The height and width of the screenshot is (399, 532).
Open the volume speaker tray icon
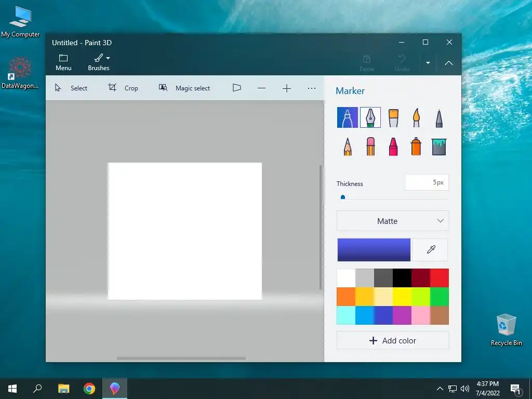pos(465,389)
